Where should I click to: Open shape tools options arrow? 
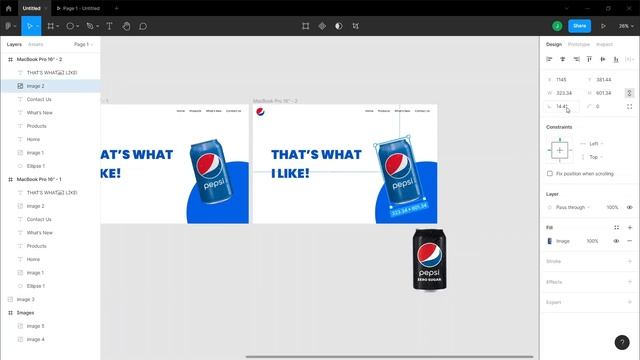[x=78, y=27]
